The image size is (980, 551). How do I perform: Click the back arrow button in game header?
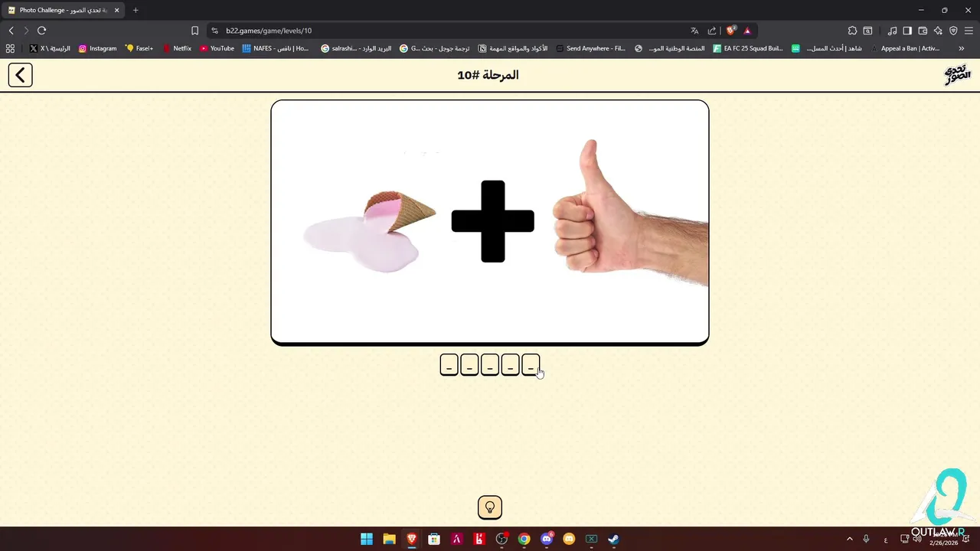click(x=21, y=75)
